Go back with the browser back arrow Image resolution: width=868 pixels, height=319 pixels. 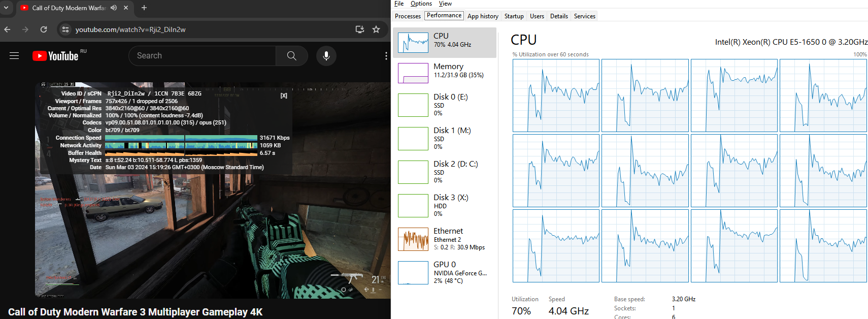pos(8,29)
